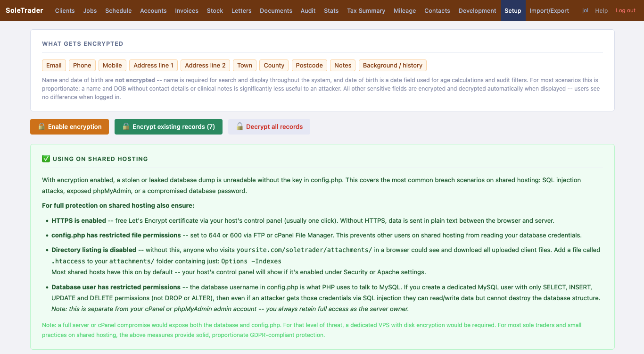Open the Help link
Screen dimensions: 644x354
(602, 10)
